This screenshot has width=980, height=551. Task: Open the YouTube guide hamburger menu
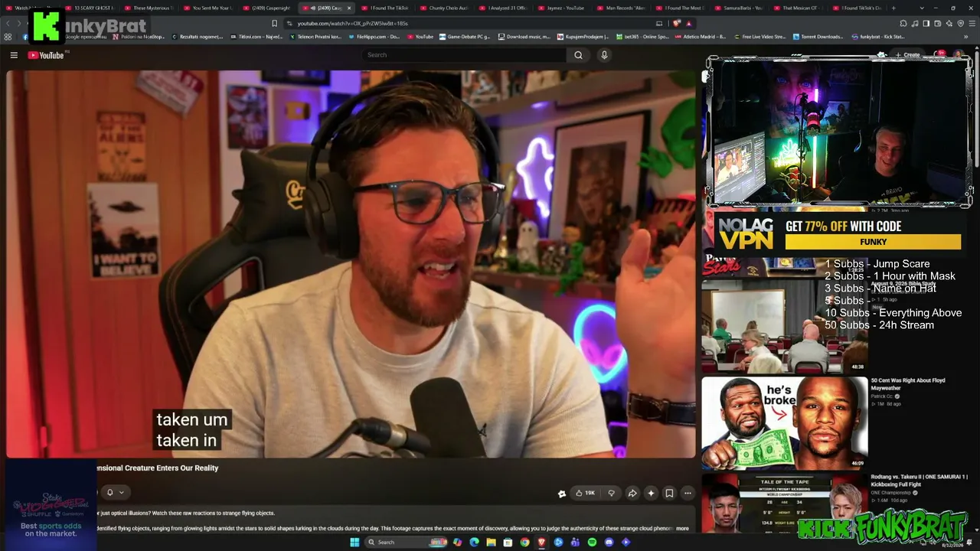pos(14,55)
